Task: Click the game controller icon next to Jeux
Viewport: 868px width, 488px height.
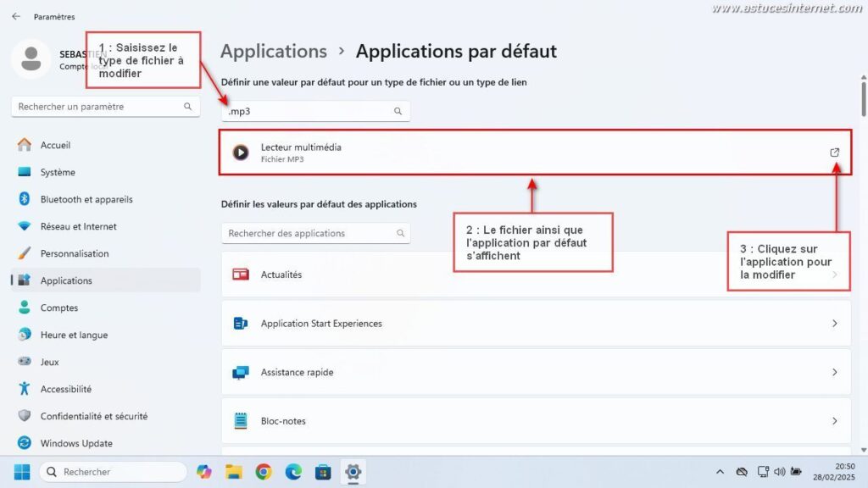Action: [x=24, y=362]
